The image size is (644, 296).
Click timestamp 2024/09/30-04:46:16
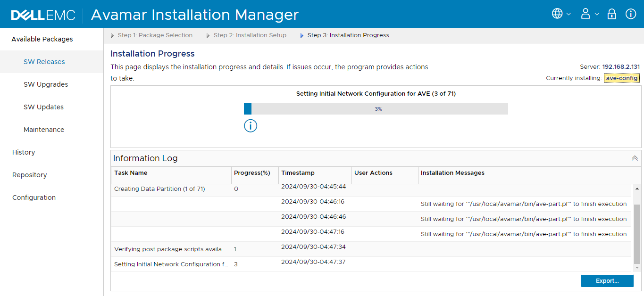pyautogui.click(x=314, y=202)
